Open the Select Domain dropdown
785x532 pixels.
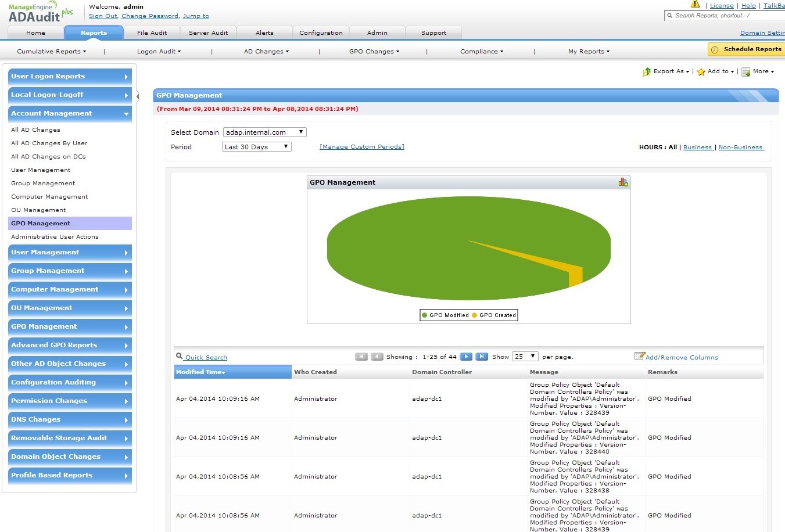tap(264, 132)
